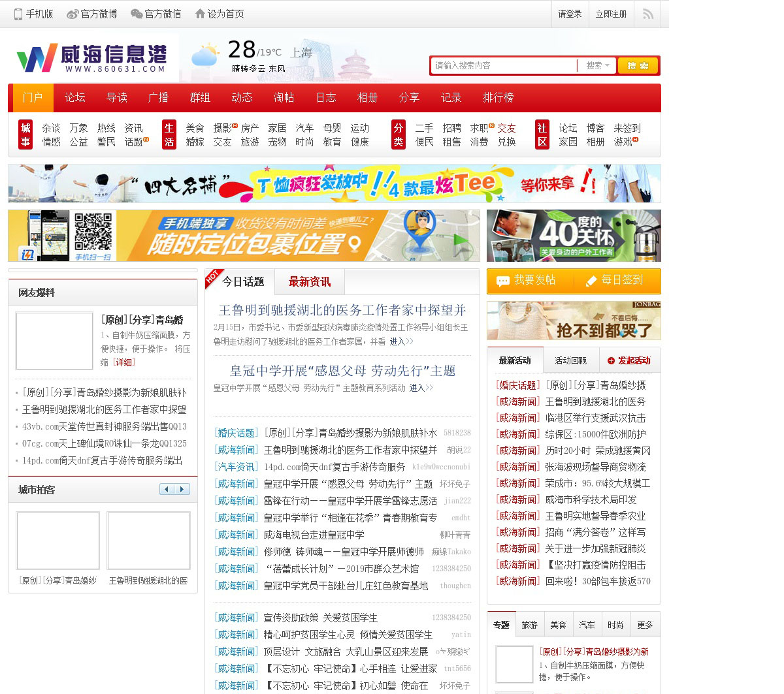The height and width of the screenshot is (694, 784).
Task: Open the 更多 tab in 专题 panel
Action: 645,625
